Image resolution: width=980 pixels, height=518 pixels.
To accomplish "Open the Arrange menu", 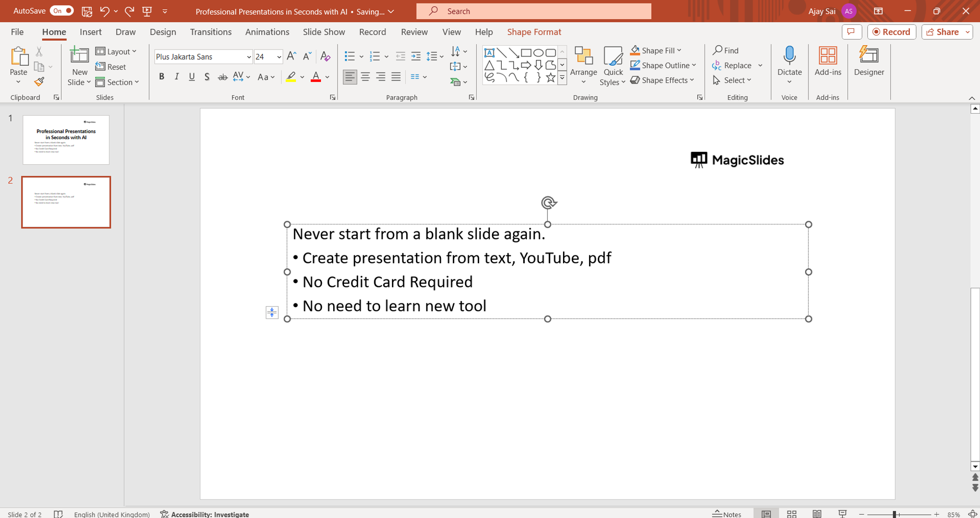I will (x=584, y=66).
